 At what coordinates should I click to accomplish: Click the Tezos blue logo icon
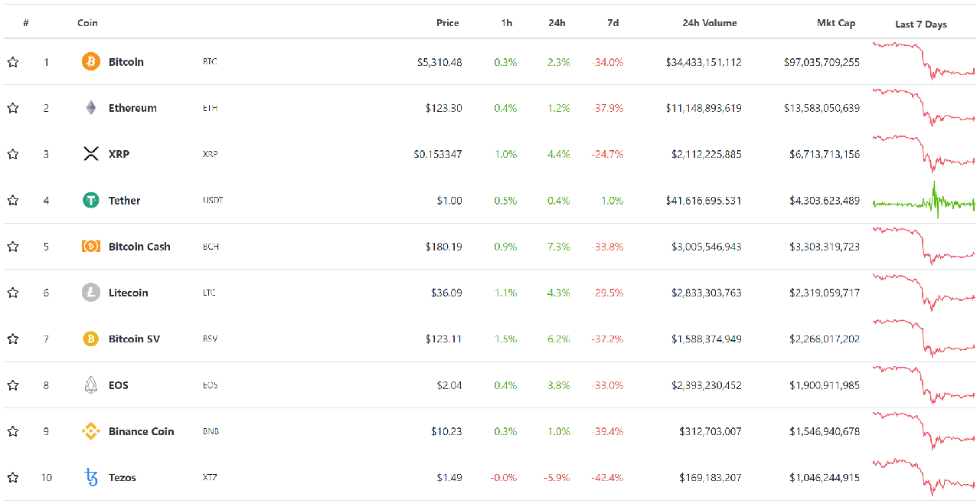(x=91, y=478)
